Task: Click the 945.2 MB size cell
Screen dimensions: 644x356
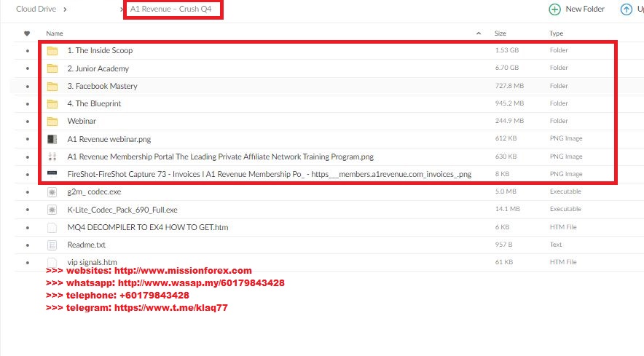Action: pyautogui.click(x=509, y=103)
